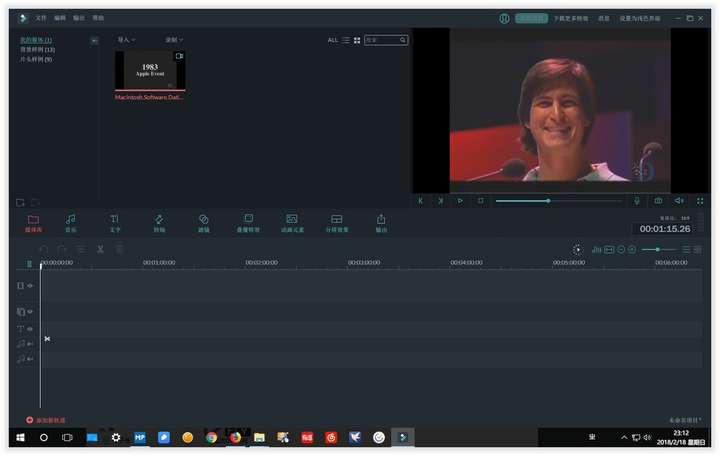Take a snapshot of the preview
Screen dimensions: 720x456
[x=658, y=201]
